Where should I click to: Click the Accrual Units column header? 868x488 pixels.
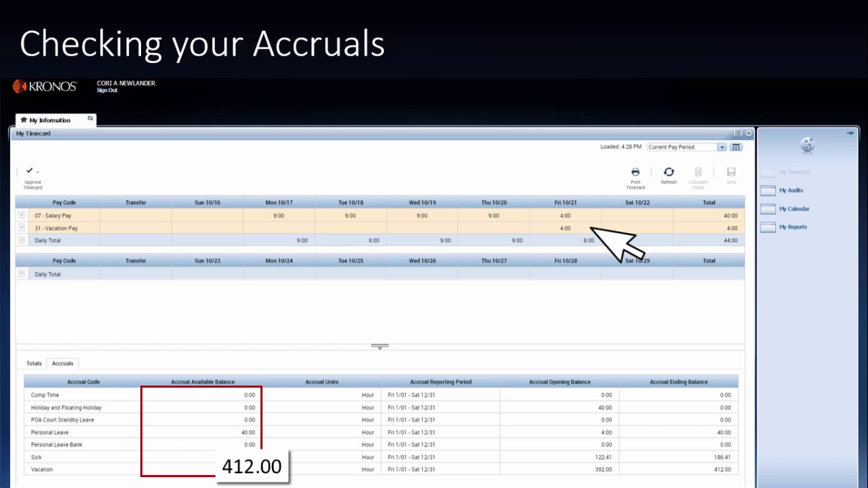pos(321,382)
